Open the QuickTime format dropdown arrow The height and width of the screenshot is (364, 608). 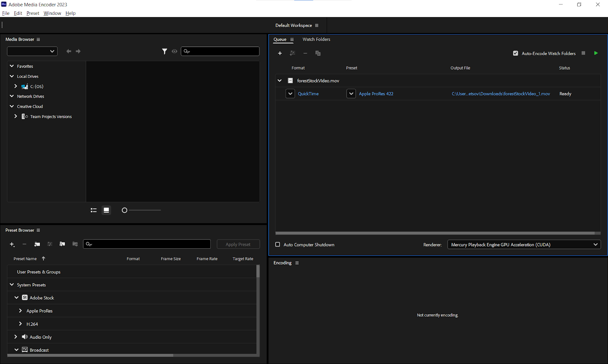[290, 93]
